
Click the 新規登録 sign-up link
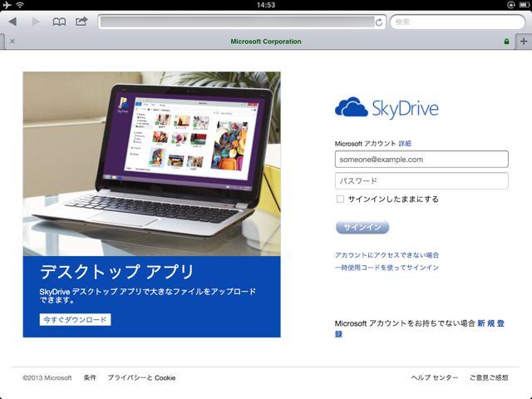pyautogui.click(x=490, y=323)
